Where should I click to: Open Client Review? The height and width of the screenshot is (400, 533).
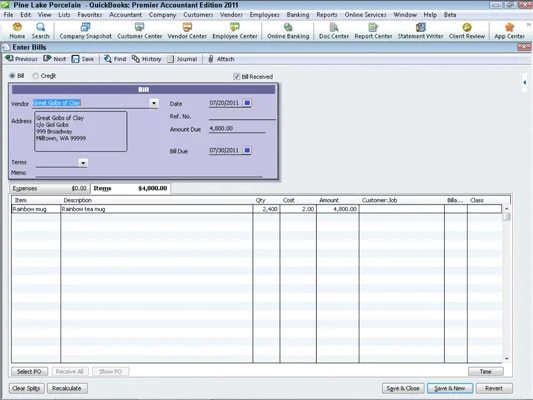coord(466,31)
